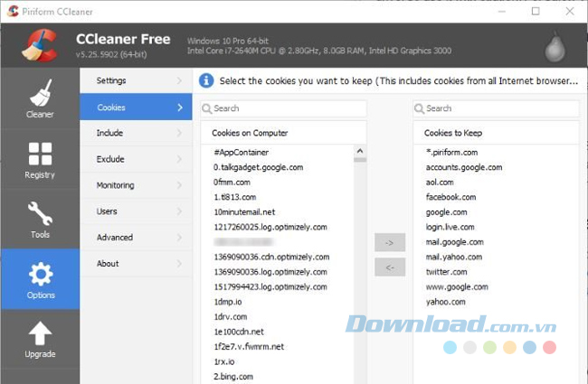Select 10minutemail.net cookie
Viewport: 588px width, 384px height.
pyautogui.click(x=244, y=212)
